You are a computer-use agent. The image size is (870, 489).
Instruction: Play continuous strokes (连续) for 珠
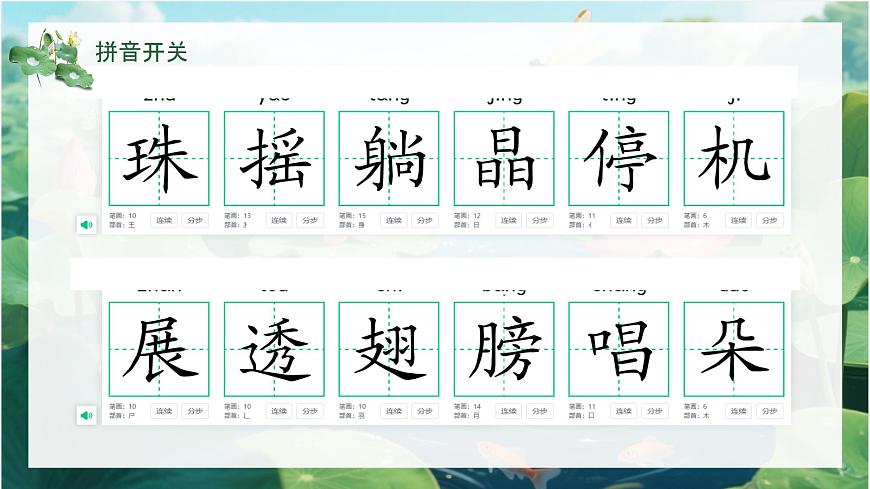[164, 220]
